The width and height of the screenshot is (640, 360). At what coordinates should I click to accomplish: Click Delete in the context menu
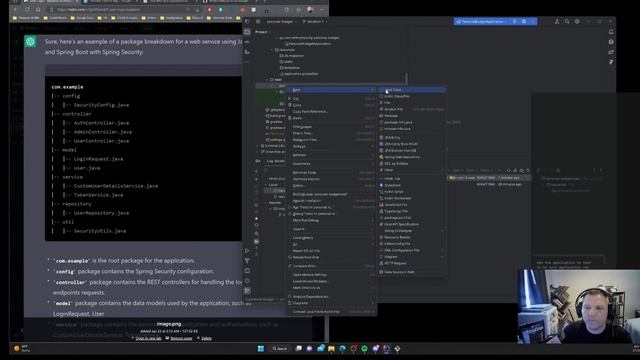coord(331,186)
